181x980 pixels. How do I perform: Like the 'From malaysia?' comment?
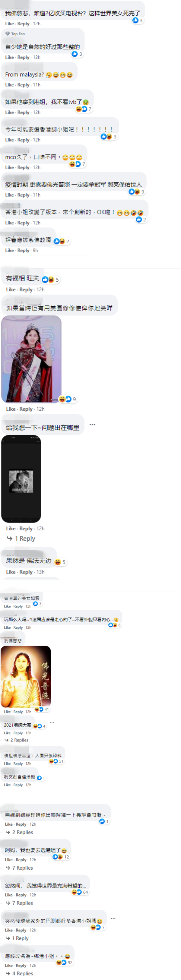pos(10,85)
